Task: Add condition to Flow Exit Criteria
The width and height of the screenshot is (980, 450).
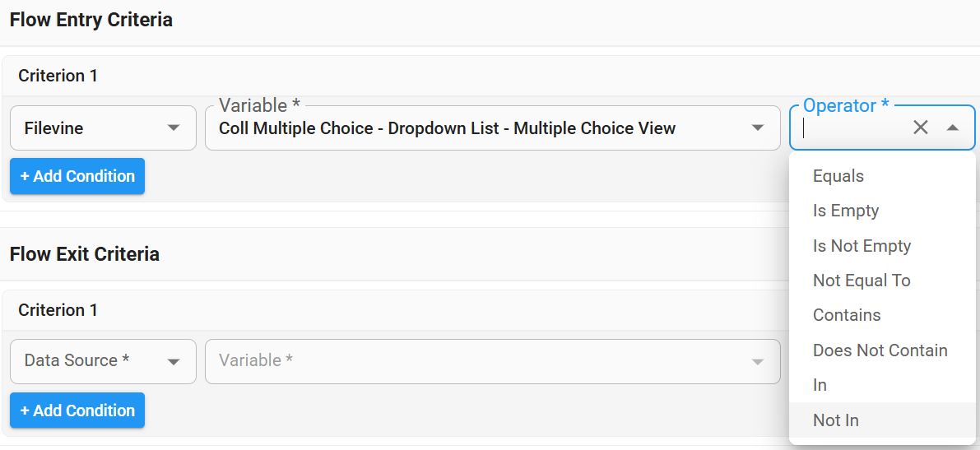Action: (77, 411)
